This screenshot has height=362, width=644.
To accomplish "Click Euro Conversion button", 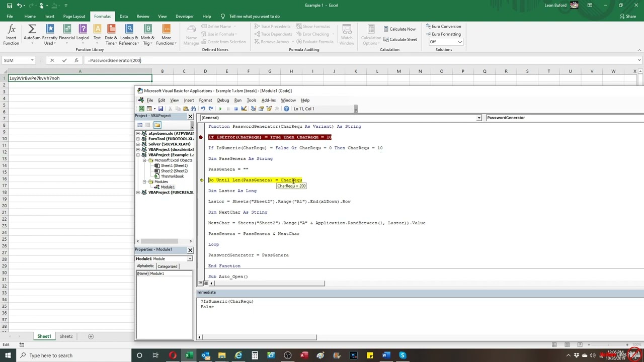I will tap(443, 26).
